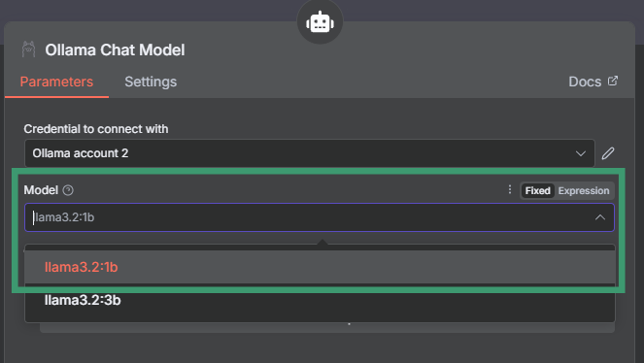Click into the Model search input field
Screen dimensions: 644x363
308,217
